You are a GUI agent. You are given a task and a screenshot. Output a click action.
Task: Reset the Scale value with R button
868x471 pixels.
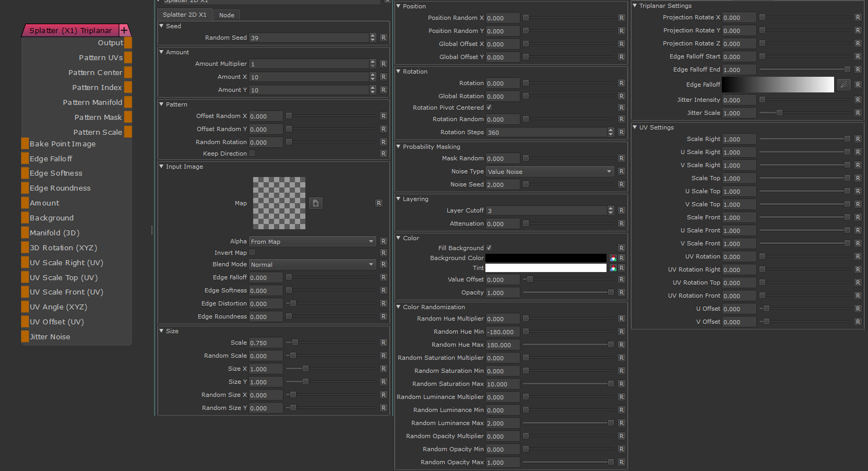383,343
